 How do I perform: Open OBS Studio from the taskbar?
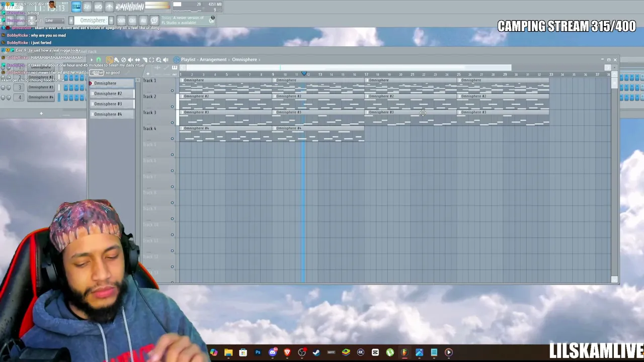point(302,352)
